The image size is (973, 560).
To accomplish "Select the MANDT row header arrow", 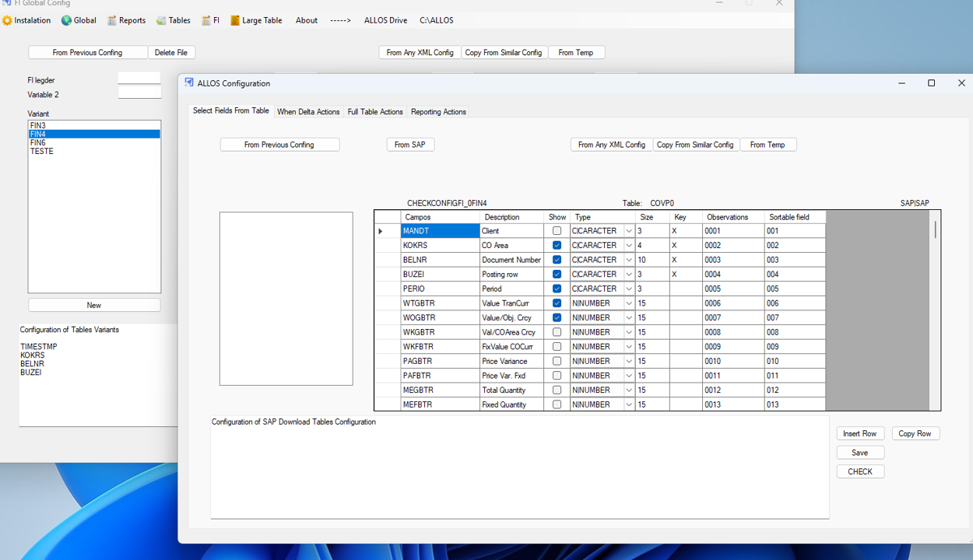I will [x=381, y=231].
